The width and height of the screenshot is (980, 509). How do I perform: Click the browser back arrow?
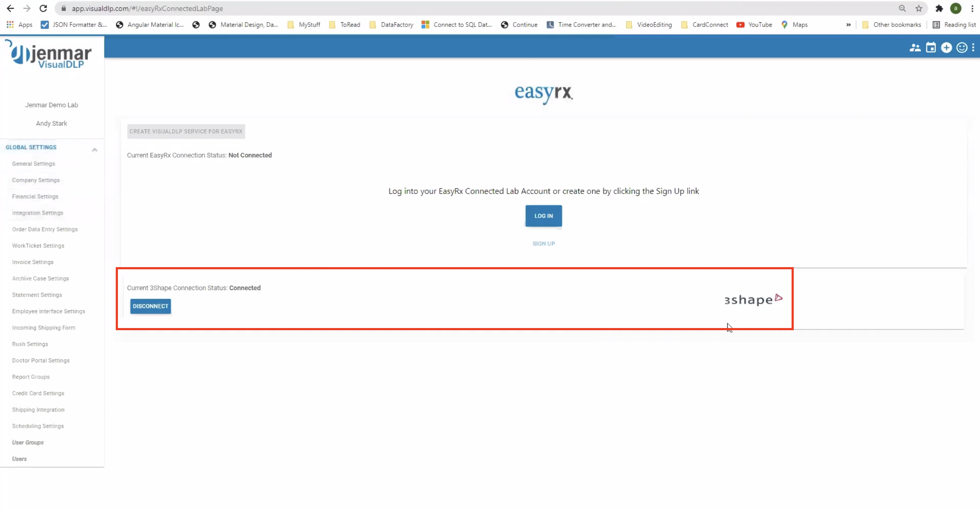coord(10,8)
